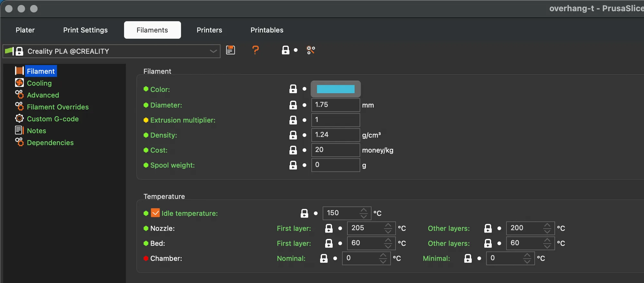Click the toolbar lock icon beside the help icon
This screenshot has width=644, height=283.
(x=286, y=50)
